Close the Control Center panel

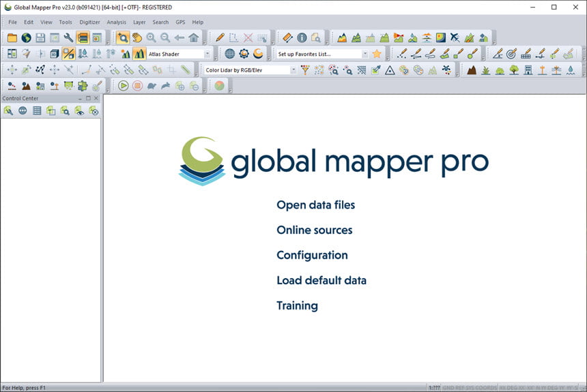96,98
